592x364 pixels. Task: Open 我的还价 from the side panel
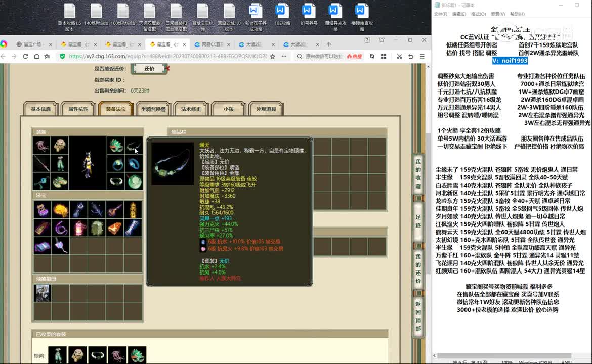coord(418,268)
